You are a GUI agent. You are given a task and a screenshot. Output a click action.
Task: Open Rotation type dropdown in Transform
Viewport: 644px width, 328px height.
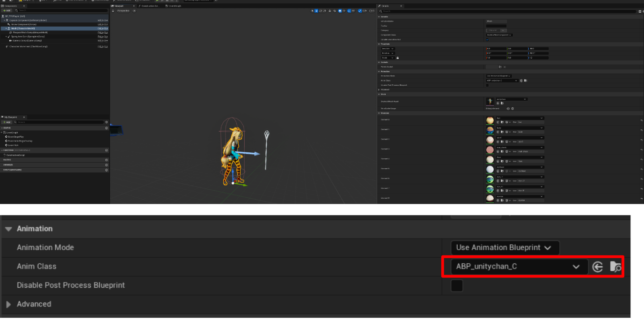pyautogui.click(x=388, y=53)
